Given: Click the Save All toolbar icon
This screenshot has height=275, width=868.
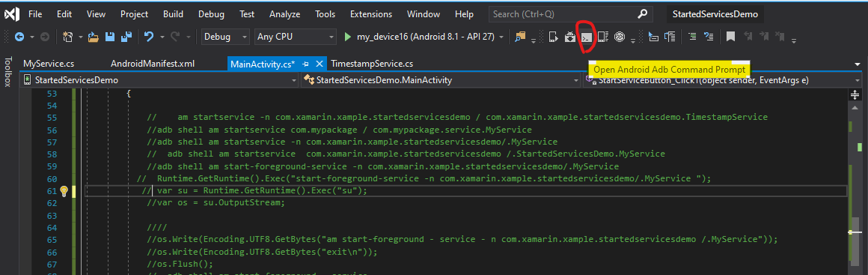Looking at the screenshot, I should point(126,37).
